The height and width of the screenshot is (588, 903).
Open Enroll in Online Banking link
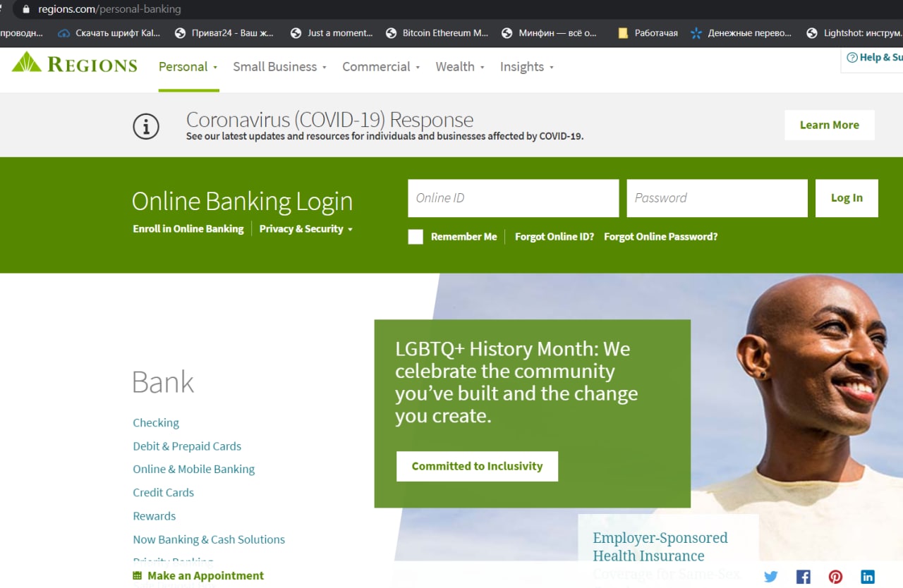(x=188, y=229)
